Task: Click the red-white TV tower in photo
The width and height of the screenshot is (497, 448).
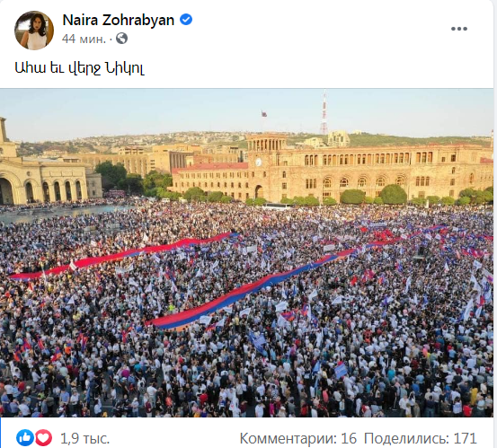Action: tap(324, 112)
